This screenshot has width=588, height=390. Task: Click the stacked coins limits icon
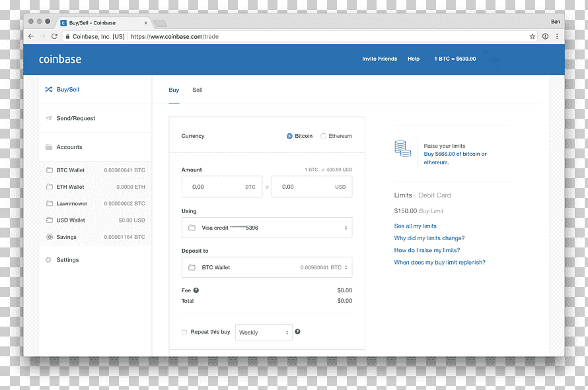coord(403,148)
